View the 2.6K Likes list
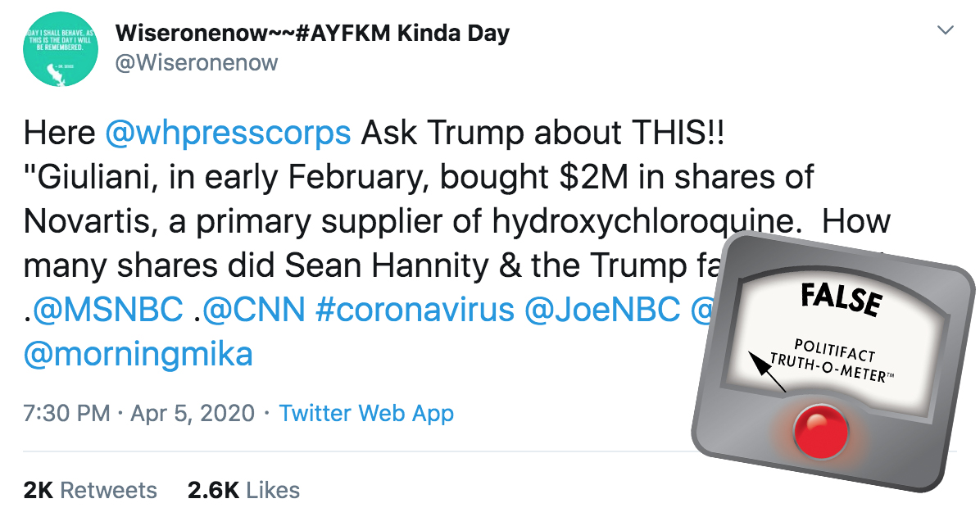This screenshot has height=526, width=980. [x=243, y=490]
